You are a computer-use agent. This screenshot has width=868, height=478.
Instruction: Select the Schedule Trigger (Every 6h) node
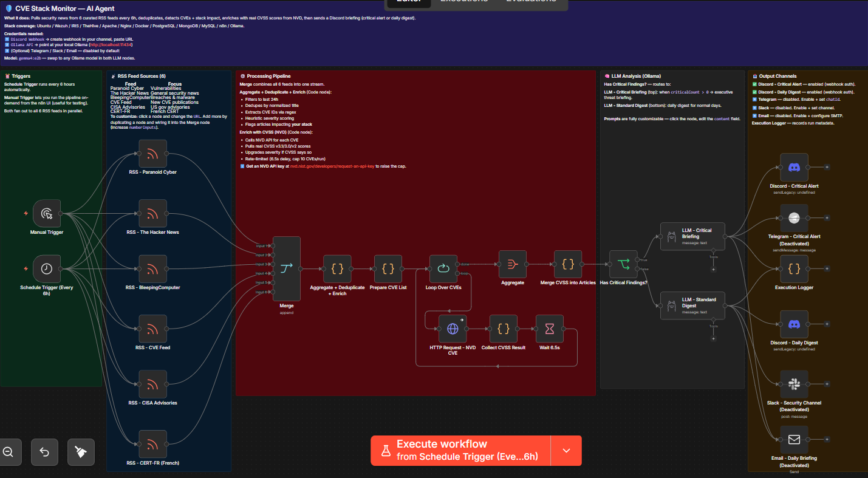[x=47, y=268]
